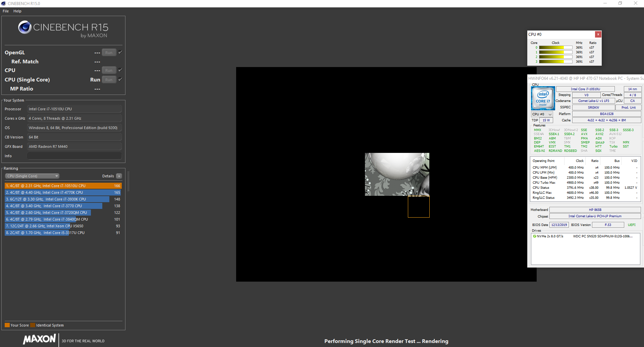Screen dimensions: 644x347
Task: Click the Run button for CPU Single Core
Action: tap(109, 80)
